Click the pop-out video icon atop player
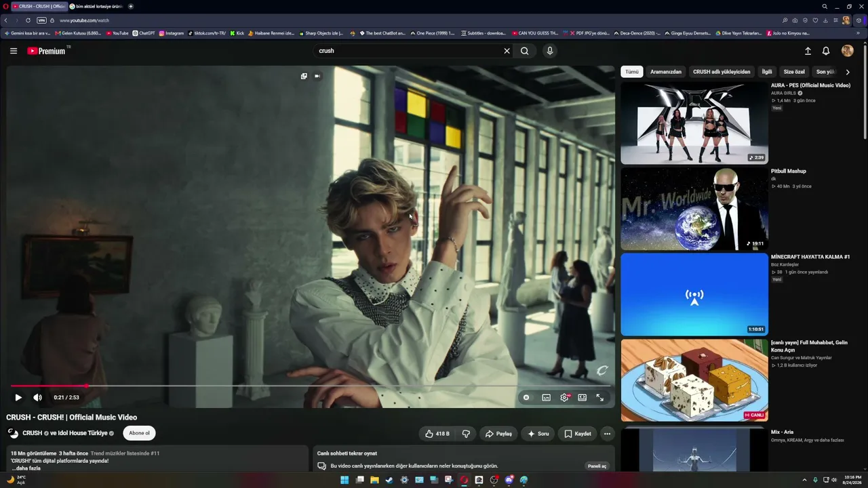The image size is (868, 488). tap(304, 76)
